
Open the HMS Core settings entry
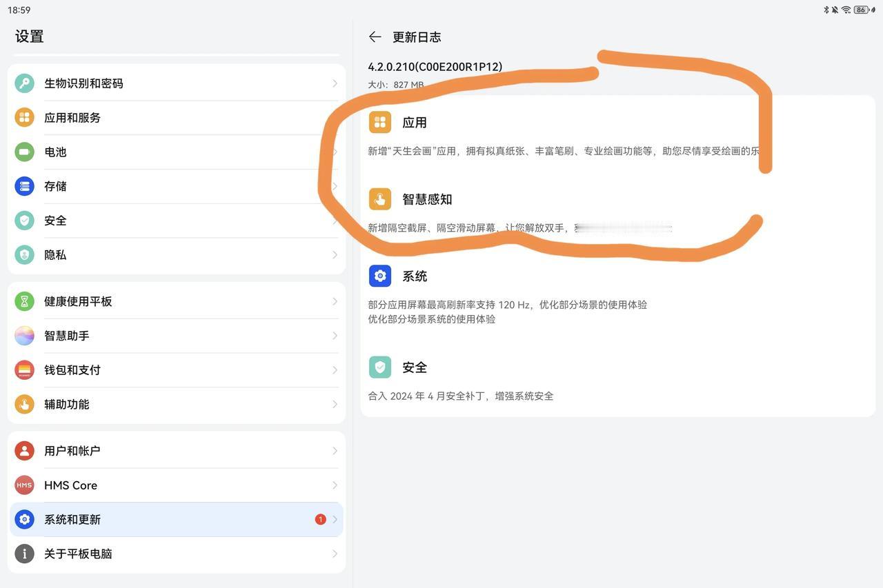[x=177, y=485]
